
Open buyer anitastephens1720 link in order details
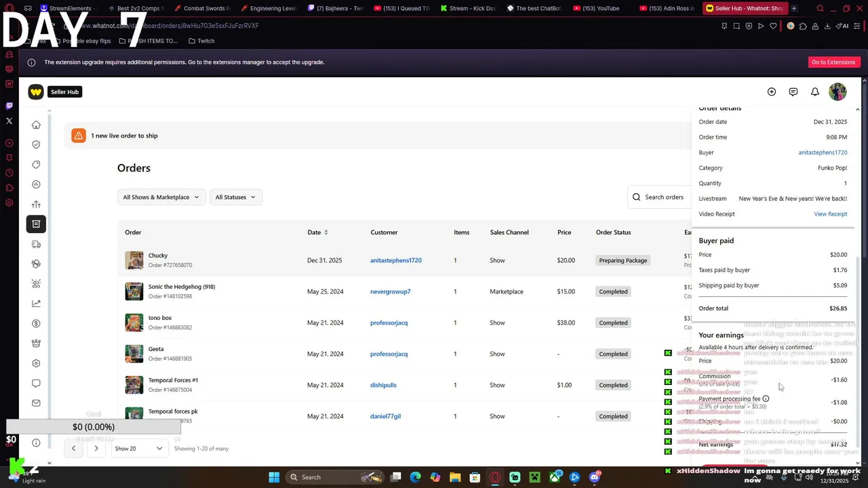point(823,152)
